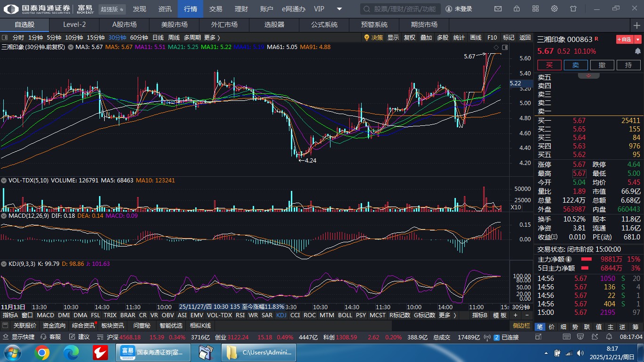Open the four-square grid layout icon
The width and height of the screenshot is (644, 362).
point(536,9)
